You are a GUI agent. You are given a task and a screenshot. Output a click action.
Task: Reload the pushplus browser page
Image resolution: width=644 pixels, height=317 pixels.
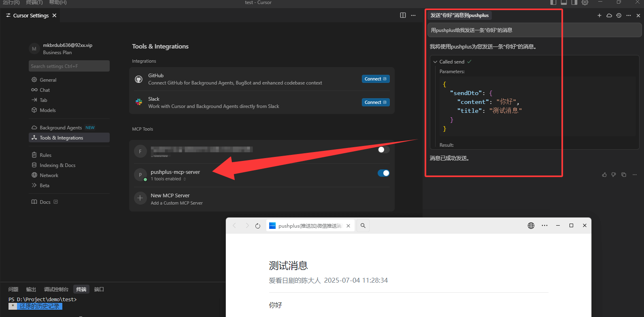tap(258, 226)
